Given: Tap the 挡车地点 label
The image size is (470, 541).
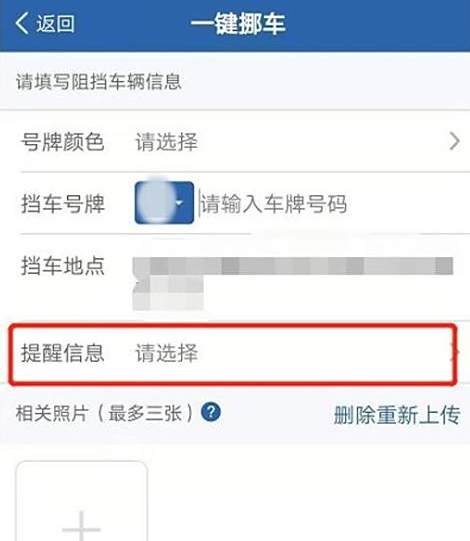Looking at the screenshot, I should (x=63, y=266).
